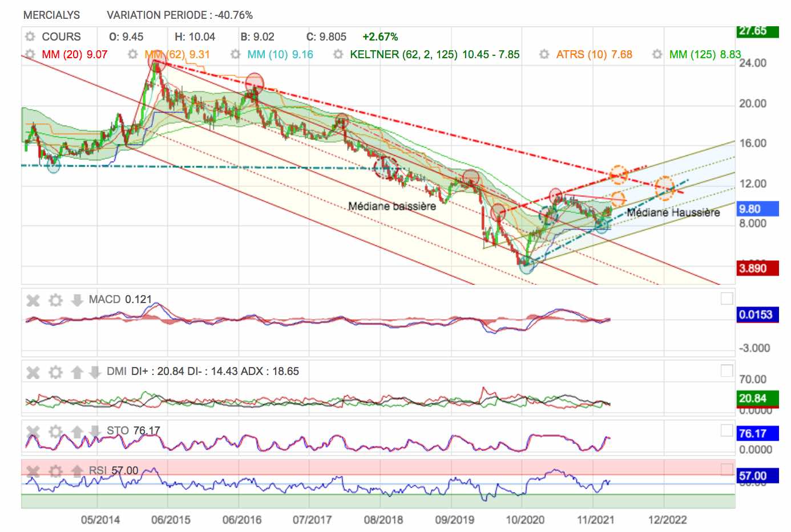
Task: Click the Médiane Haussière annotation
Action: coord(673,212)
